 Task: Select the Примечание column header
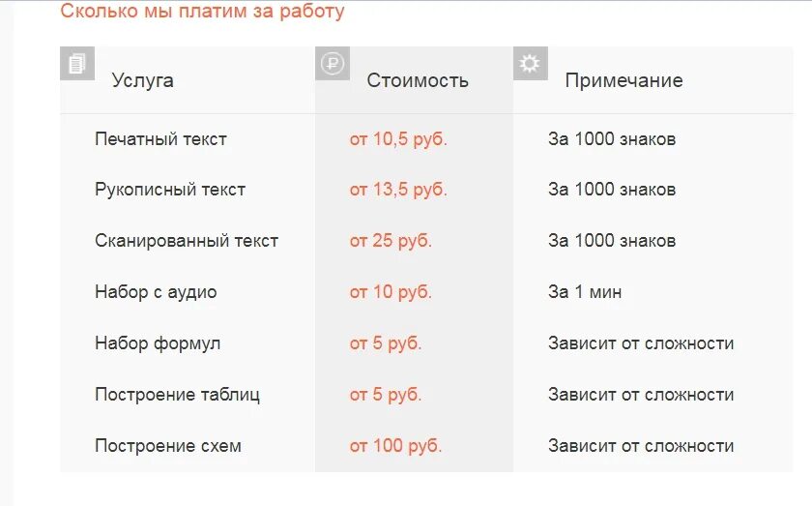point(623,80)
